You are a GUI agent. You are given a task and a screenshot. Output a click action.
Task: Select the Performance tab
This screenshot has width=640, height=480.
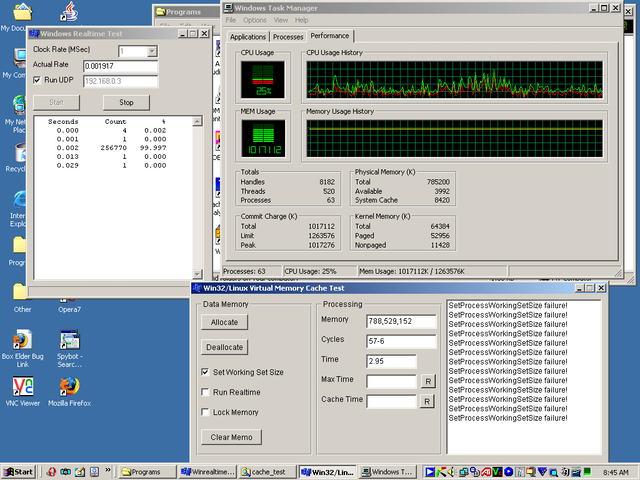[x=330, y=36]
